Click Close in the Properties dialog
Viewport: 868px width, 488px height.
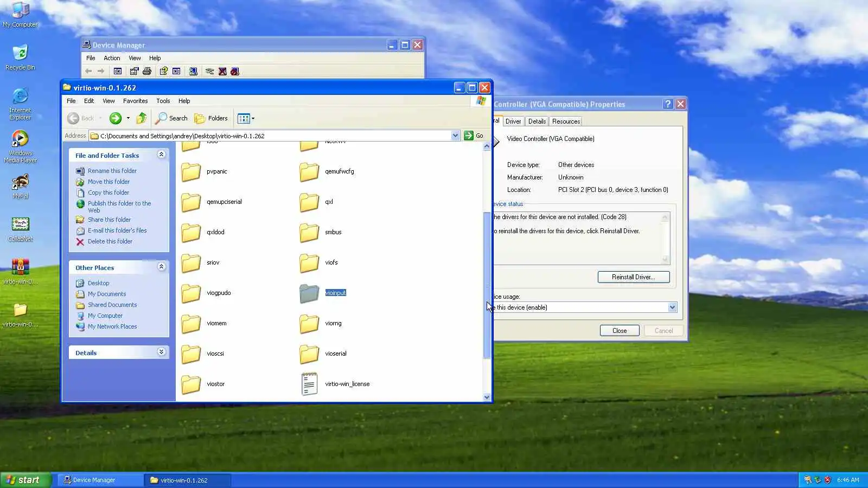pos(620,331)
